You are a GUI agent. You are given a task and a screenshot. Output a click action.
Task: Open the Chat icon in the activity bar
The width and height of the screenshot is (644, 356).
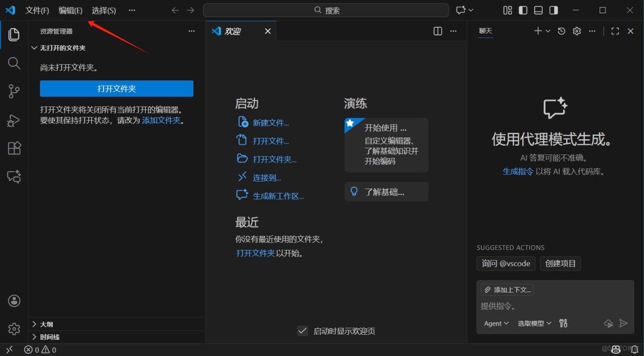coord(14,176)
